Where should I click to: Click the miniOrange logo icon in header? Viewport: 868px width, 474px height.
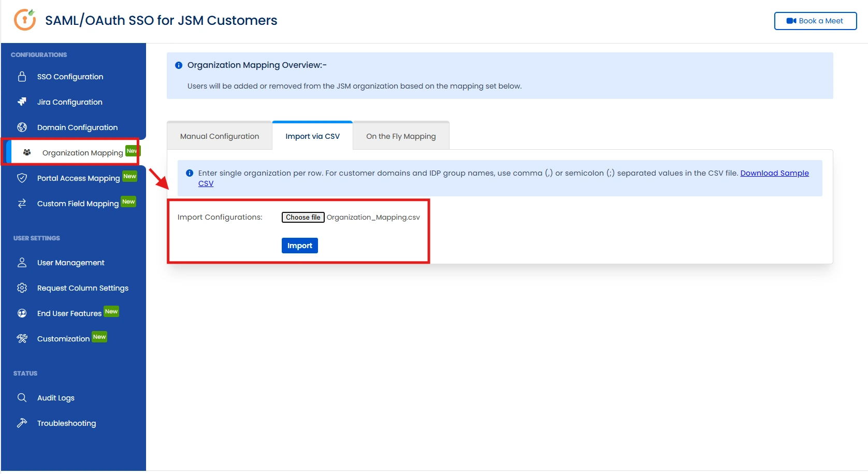(x=25, y=20)
